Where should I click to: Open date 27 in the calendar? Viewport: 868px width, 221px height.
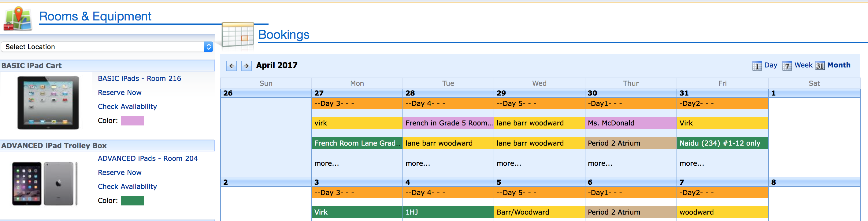[x=319, y=93]
